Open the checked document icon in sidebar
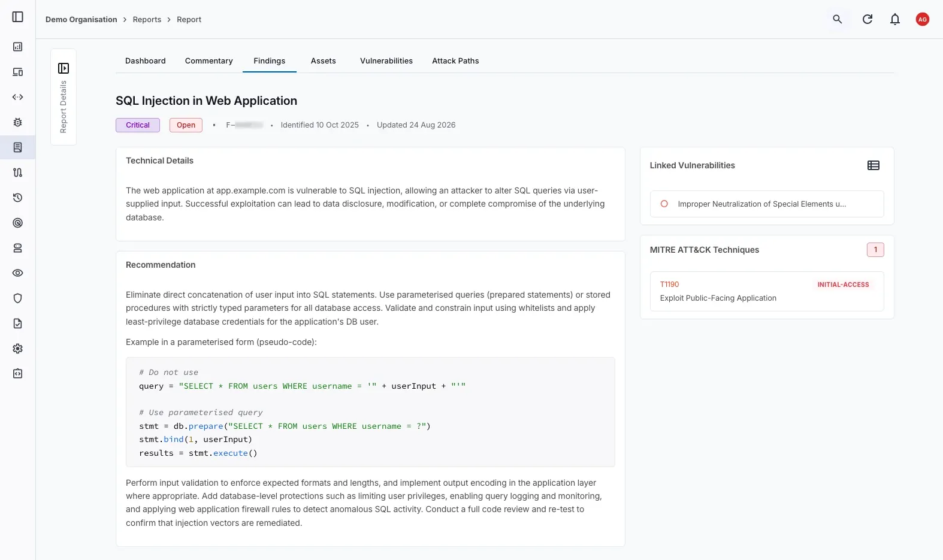This screenshot has height=560, width=943. (x=18, y=323)
